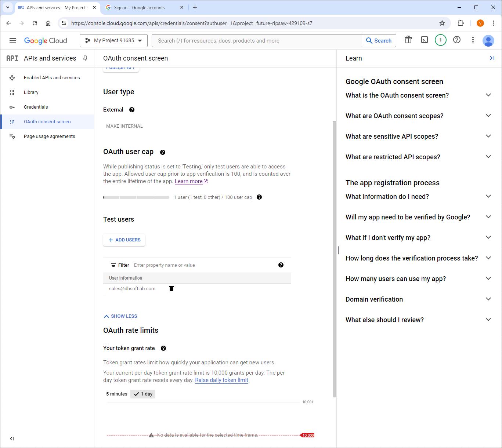
Task: Expand Domain verification section
Action: 418,299
